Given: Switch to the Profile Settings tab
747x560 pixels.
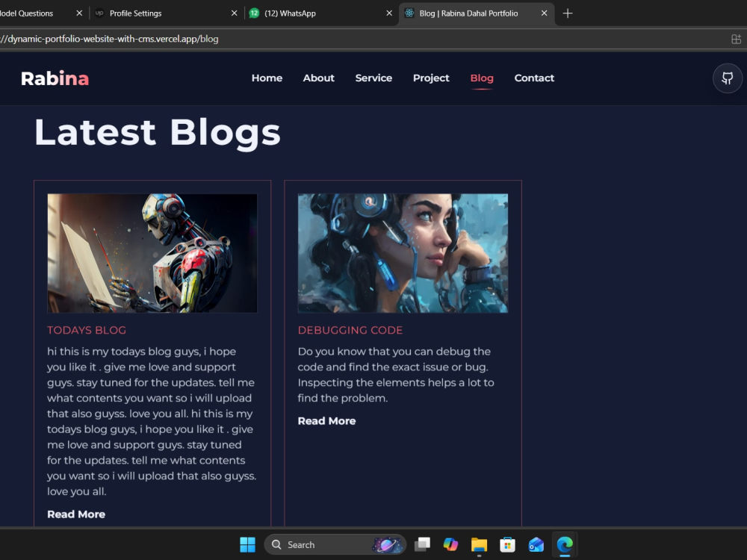Looking at the screenshot, I should 167,13.
